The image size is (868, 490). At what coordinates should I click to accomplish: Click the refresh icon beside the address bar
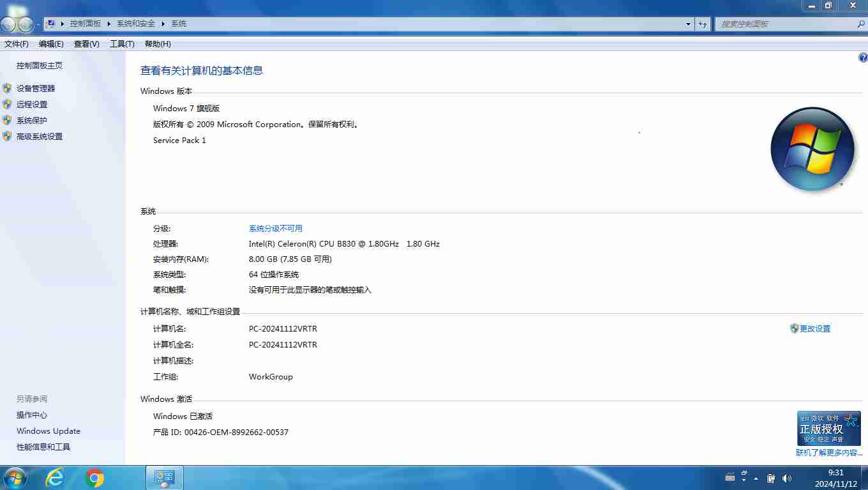(702, 23)
